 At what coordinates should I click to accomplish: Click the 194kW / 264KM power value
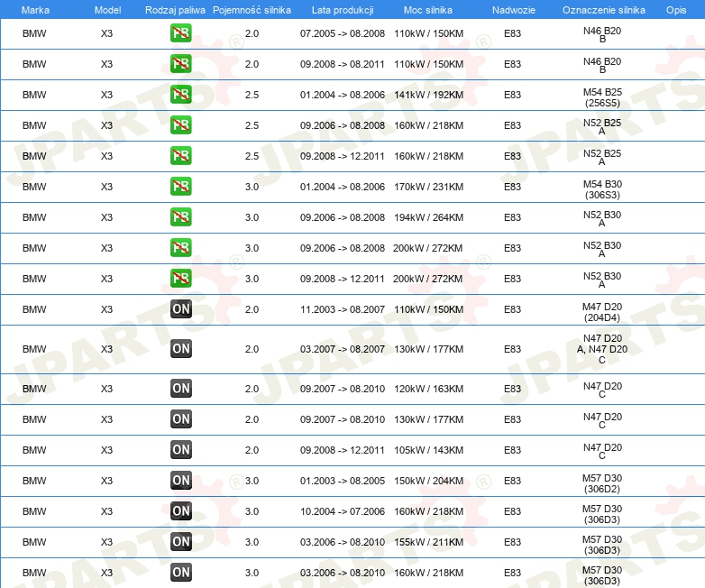[x=428, y=216]
